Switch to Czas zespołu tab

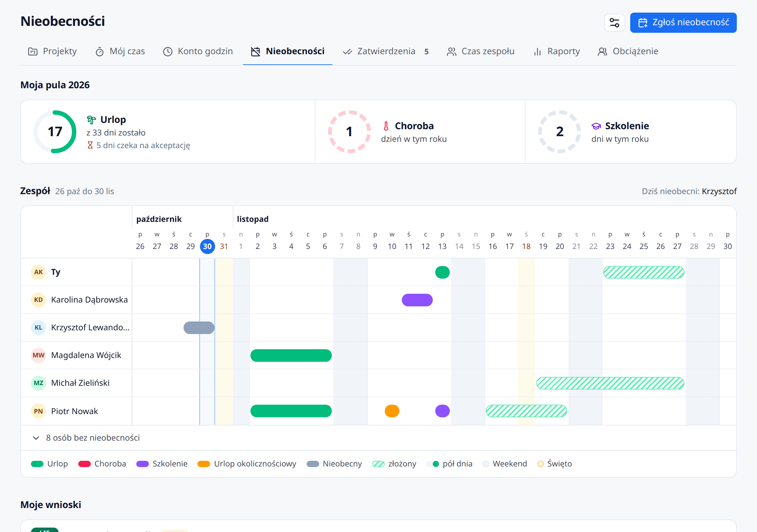(x=481, y=51)
